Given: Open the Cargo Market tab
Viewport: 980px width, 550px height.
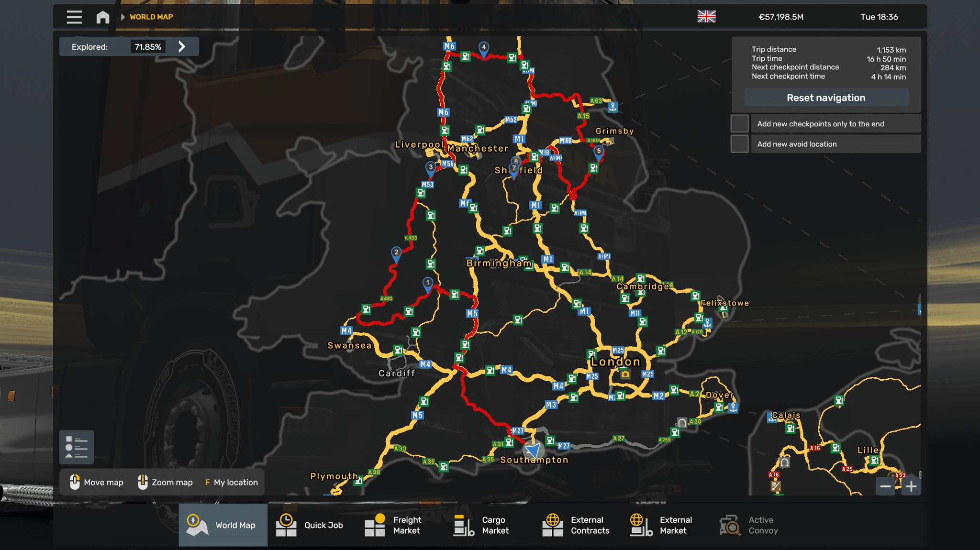Looking at the screenshot, I should (x=481, y=525).
